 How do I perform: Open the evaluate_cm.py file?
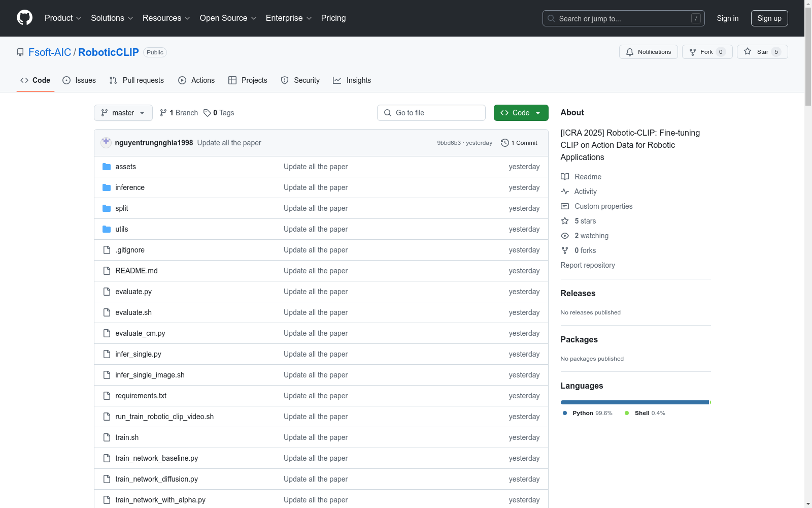[x=140, y=333]
